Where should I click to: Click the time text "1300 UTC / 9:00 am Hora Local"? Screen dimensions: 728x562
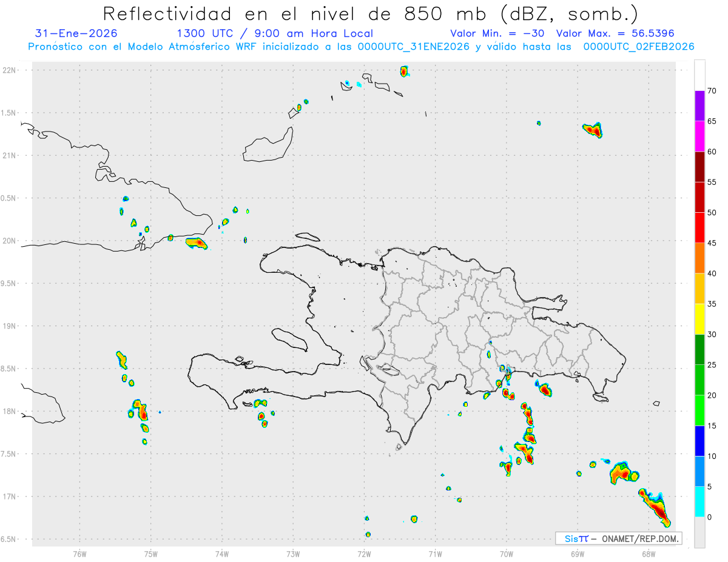275,33
